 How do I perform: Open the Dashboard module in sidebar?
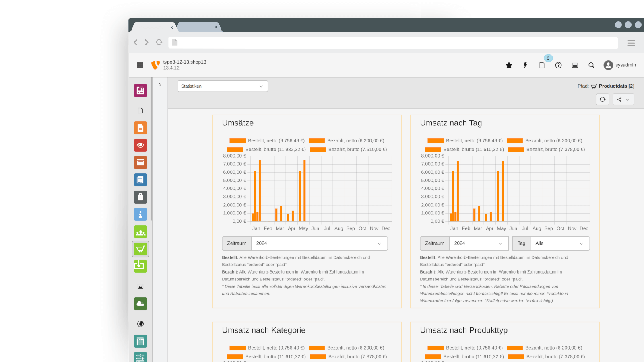140,90
